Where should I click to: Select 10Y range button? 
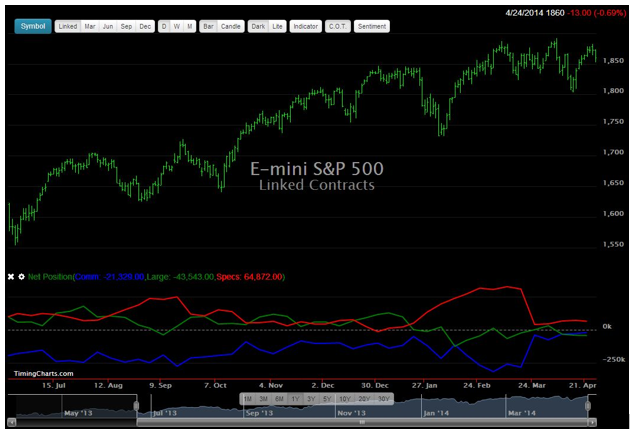point(345,399)
